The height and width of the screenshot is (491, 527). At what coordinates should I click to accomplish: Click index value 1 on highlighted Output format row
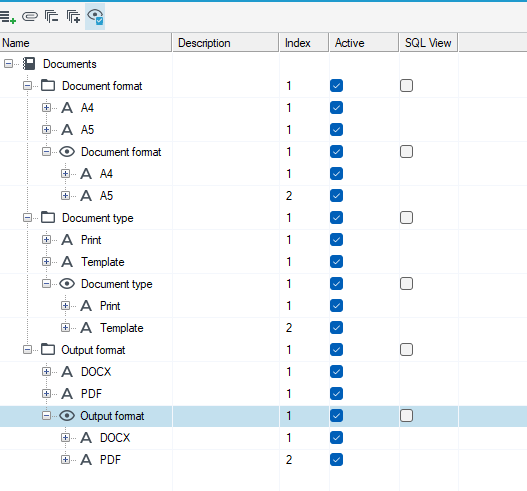pos(289,416)
